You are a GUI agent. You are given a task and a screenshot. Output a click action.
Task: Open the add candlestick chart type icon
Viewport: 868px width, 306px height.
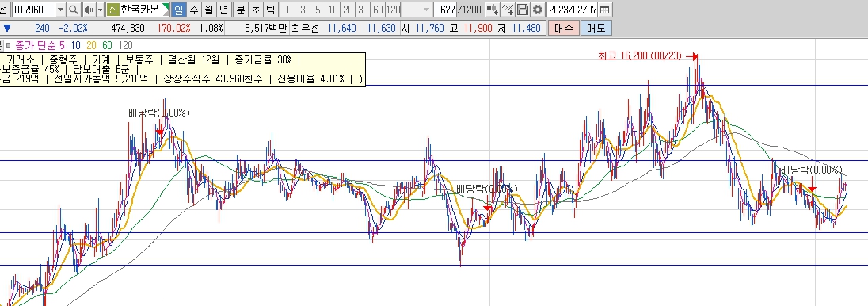492,10
